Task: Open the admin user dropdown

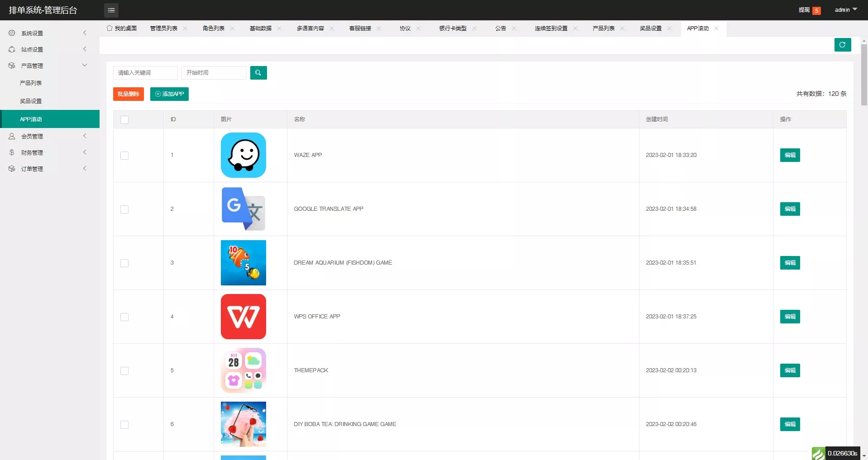Action: coord(845,10)
